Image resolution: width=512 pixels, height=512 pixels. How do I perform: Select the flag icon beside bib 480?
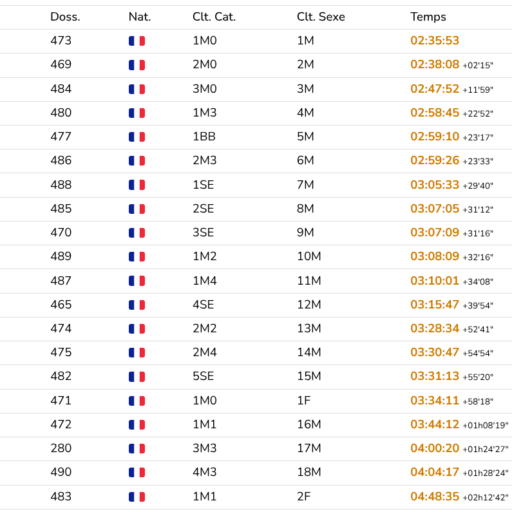[x=137, y=113]
